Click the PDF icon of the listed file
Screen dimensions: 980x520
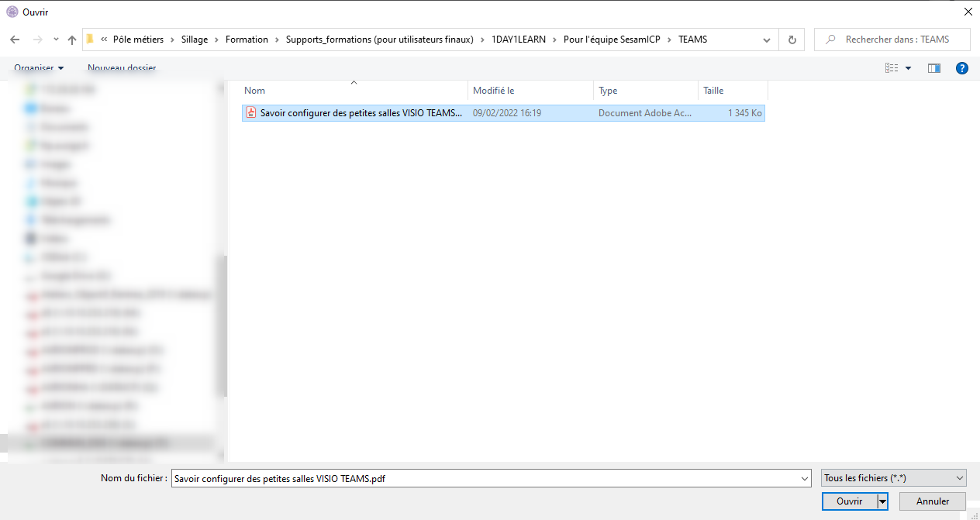(x=251, y=113)
